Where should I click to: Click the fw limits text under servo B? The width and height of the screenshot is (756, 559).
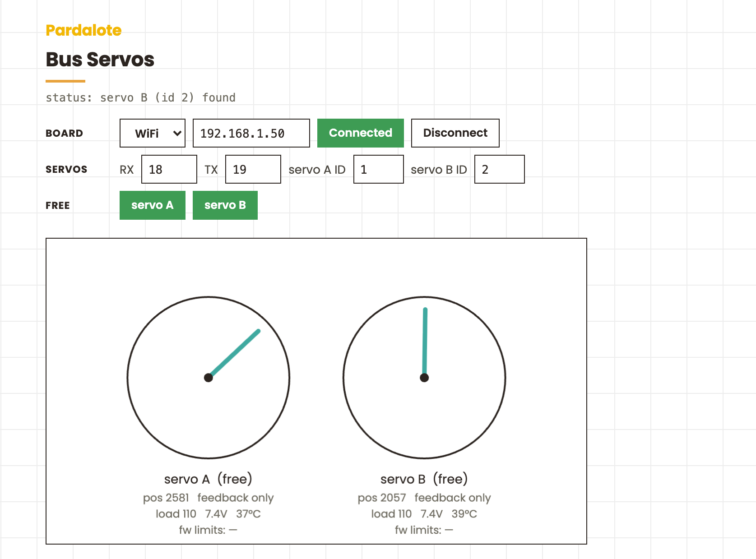[424, 530]
